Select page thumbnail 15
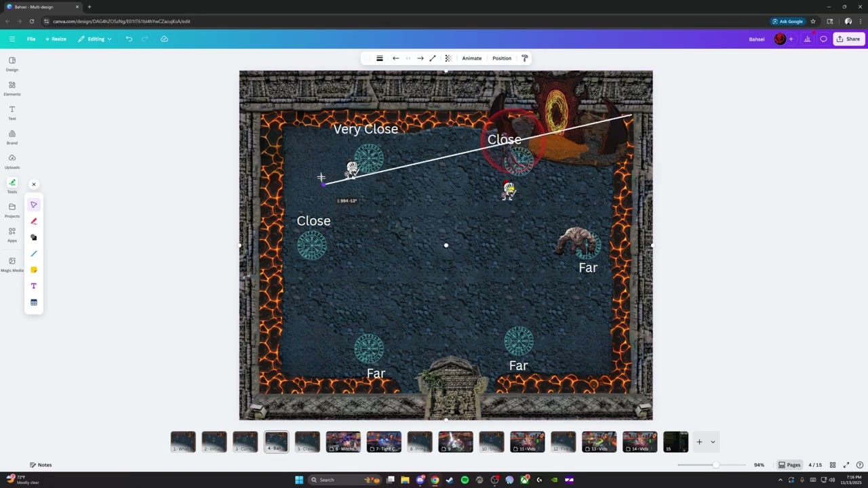 click(x=675, y=442)
